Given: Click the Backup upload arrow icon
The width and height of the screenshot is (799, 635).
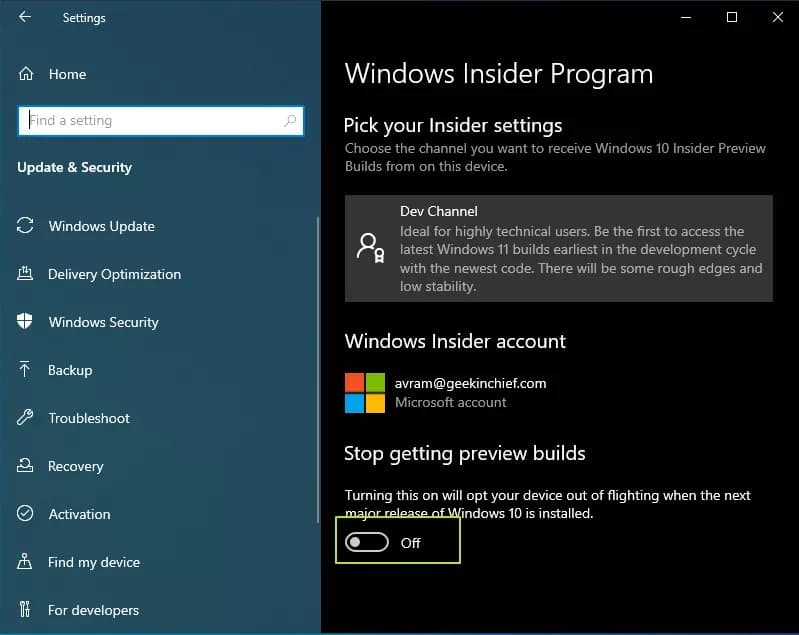Looking at the screenshot, I should 24,369.
